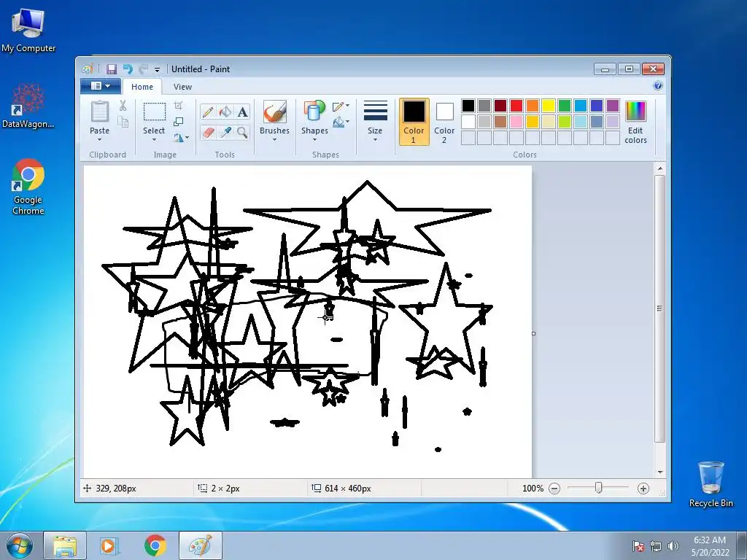The image size is (747, 560).
Task: Select the Recycle Bin desktop icon
Action: coord(711,484)
